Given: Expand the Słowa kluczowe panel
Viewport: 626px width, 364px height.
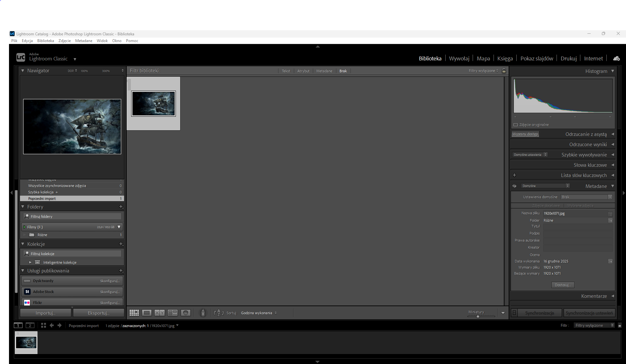Looking at the screenshot, I should pos(612,165).
